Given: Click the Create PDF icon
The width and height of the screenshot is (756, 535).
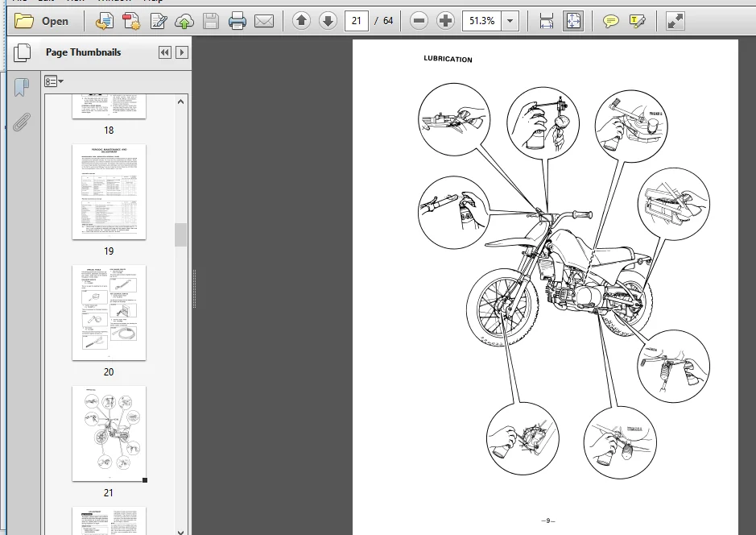Looking at the screenshot, I should click(131, 21).
